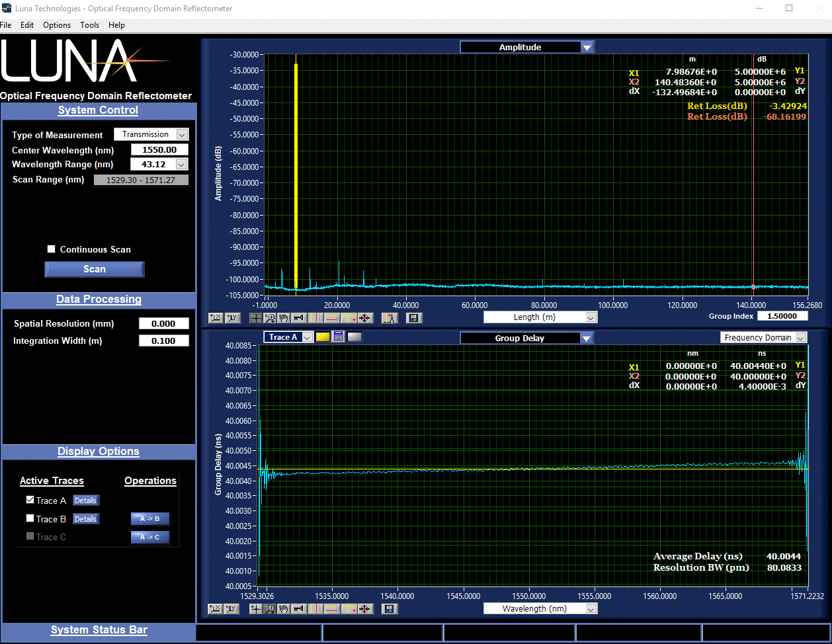
Task: Click the key-shaped lock icon under the Group Delay graph
Action: point(299,609)
